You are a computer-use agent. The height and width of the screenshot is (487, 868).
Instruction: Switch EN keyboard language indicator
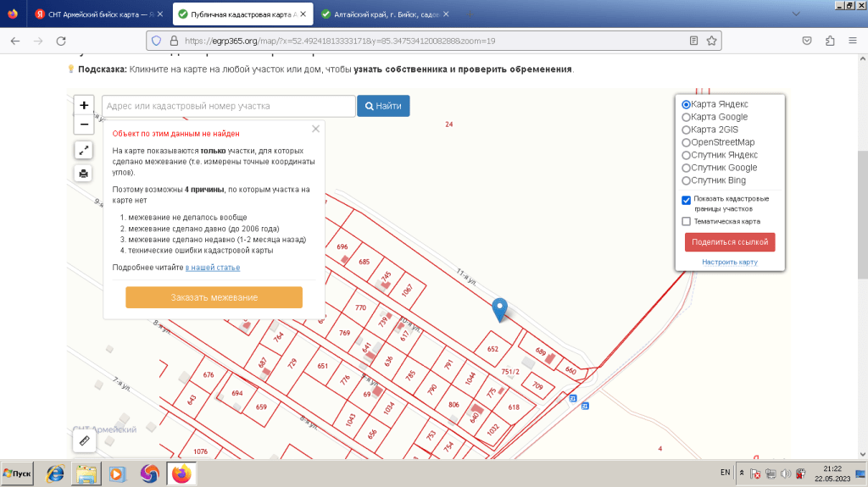726,473
